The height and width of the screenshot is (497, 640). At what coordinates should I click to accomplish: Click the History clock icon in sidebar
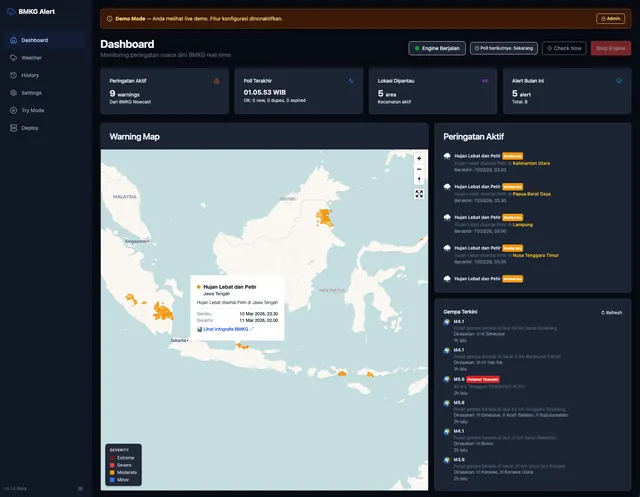13,75
